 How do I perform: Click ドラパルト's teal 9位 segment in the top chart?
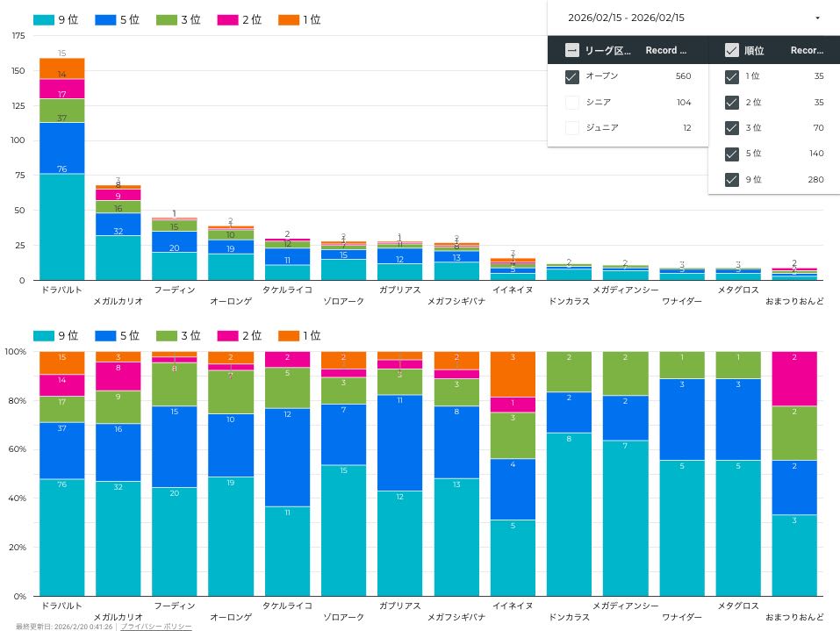pos(61,226)
